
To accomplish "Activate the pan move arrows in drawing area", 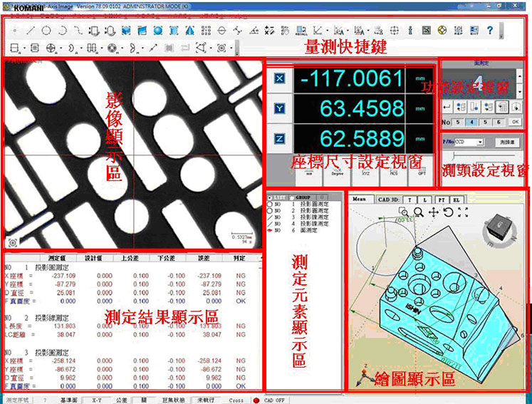I will point(434,212).
